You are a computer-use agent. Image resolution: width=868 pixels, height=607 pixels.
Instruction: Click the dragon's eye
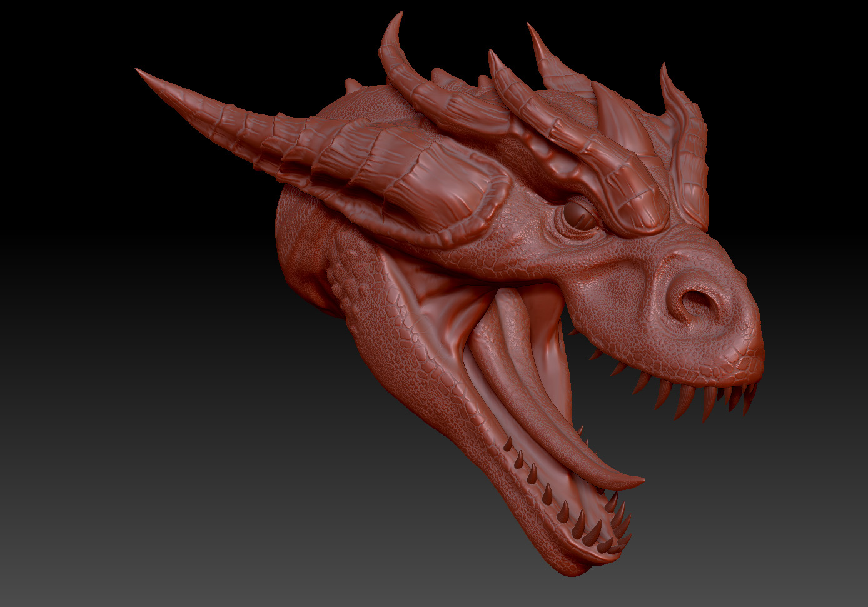[x=580, y=216]
